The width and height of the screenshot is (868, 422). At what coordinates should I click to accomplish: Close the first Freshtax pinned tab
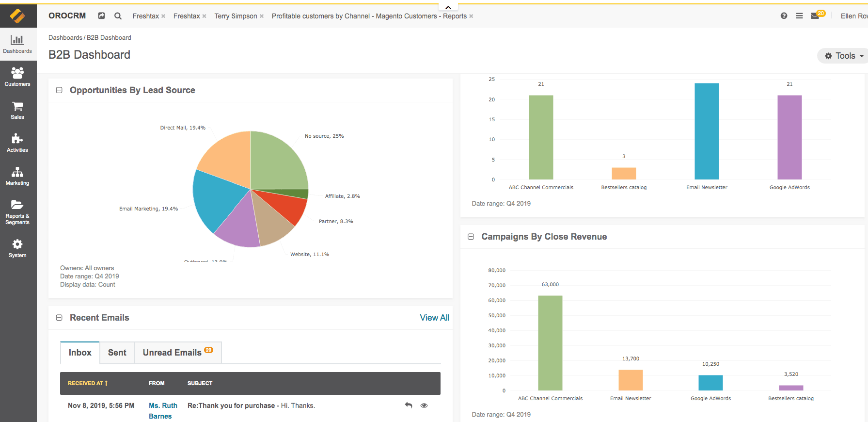coord(163,16)
